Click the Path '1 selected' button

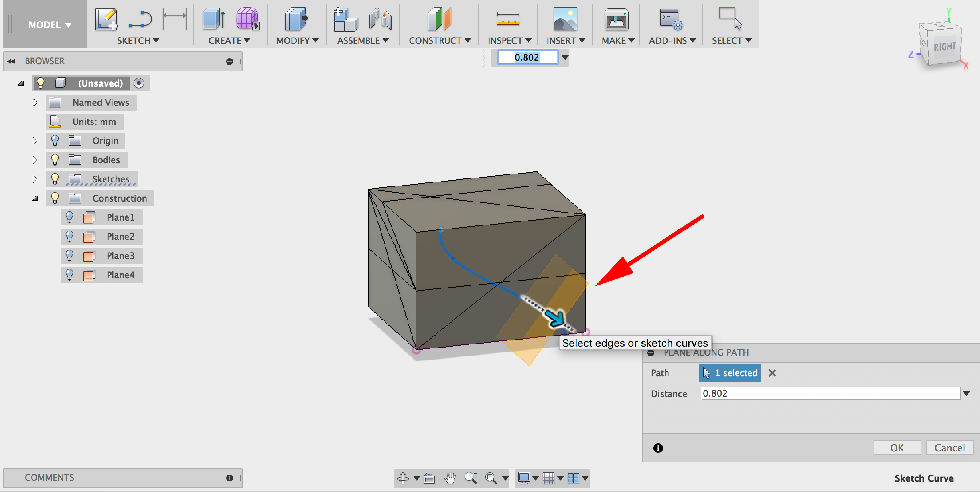click(x=730, y=373)
